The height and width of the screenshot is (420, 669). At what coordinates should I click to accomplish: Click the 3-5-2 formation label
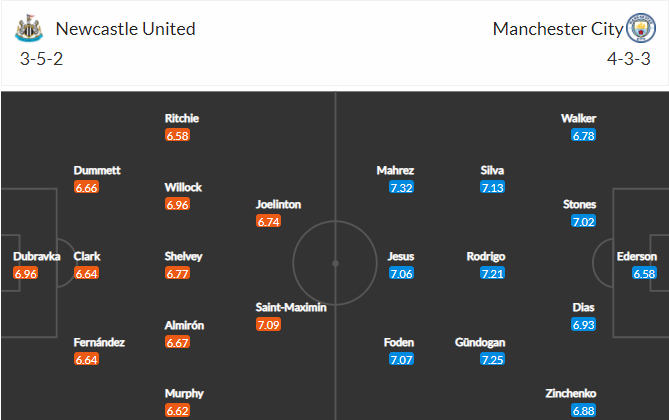pyautogui.click(x=41, y=59)
